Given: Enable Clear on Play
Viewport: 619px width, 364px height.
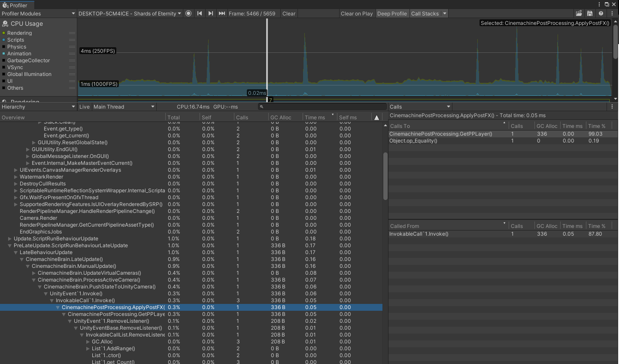Looking at the screenshot, I should (357, 13).
